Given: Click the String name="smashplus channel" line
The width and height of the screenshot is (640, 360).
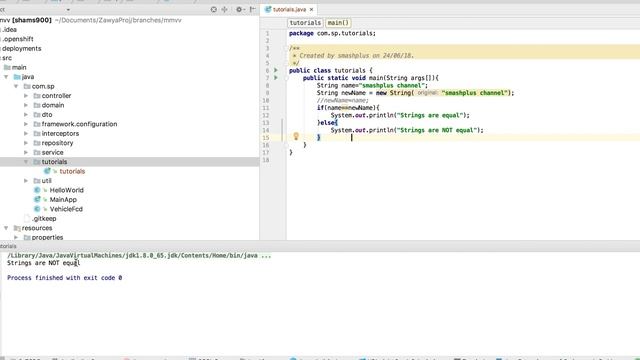Looking at the screenshot, I should pyautogui.click(x=372, y=85).
